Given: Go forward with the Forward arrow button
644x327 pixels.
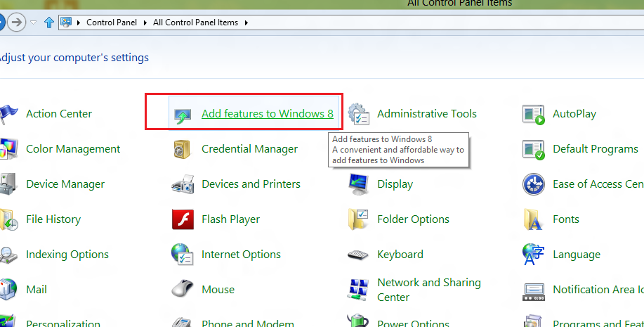Looking at the screenshot, I should click(16, 23).
